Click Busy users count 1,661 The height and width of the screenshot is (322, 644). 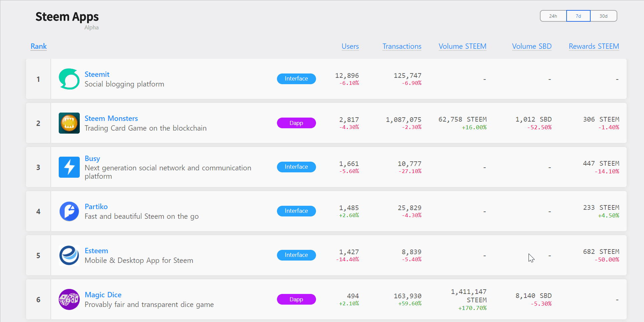coord(349,164)
